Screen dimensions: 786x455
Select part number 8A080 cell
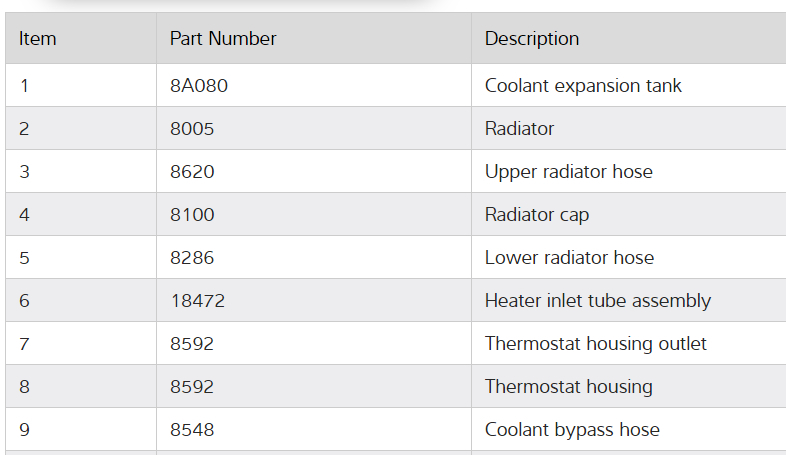click(199, 86)
